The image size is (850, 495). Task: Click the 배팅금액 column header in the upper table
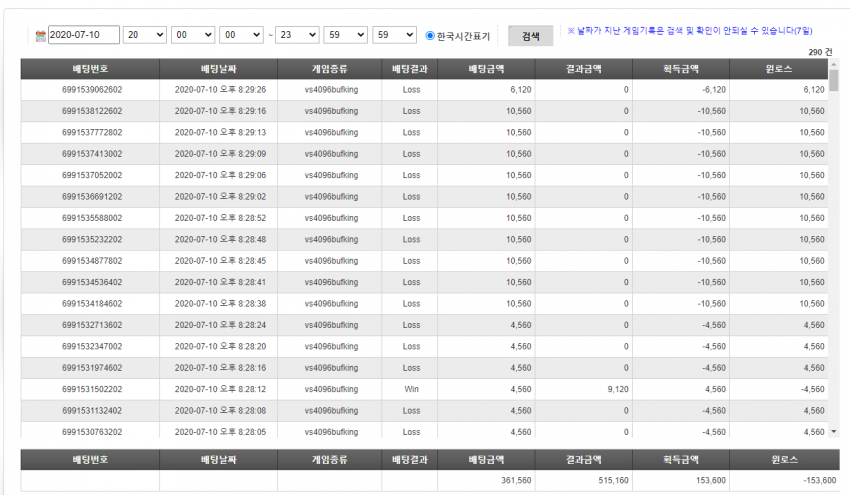[x=486, y=69]
